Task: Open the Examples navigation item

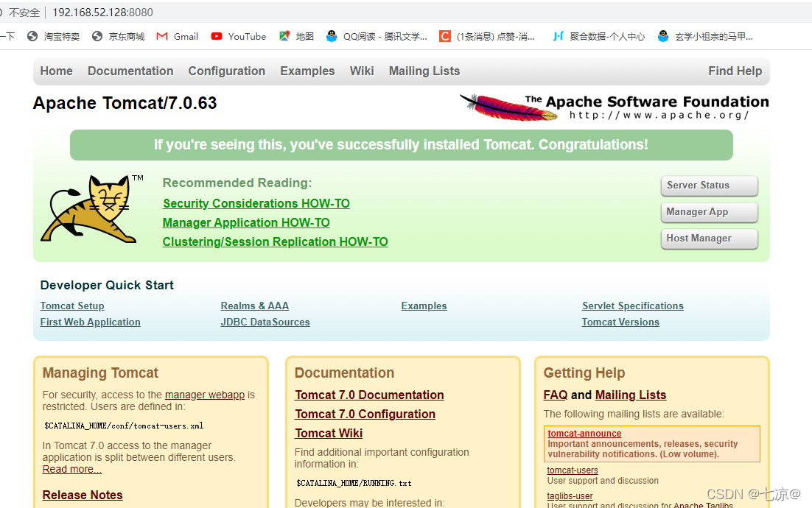Action: tap(307, 71)
